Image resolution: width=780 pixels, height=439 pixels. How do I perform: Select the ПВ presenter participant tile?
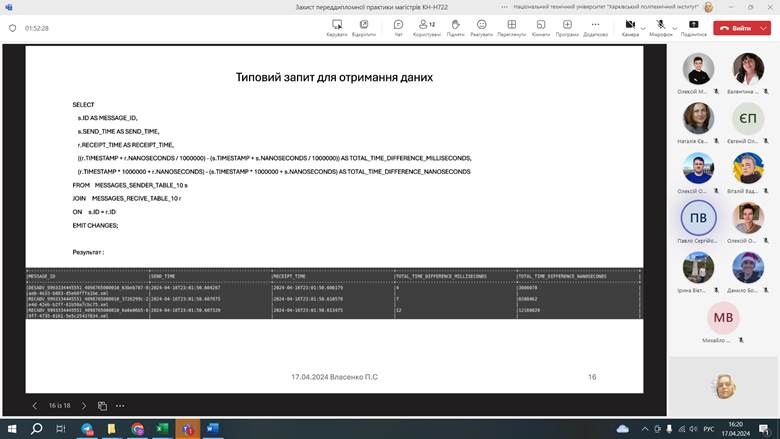(698, 218)
